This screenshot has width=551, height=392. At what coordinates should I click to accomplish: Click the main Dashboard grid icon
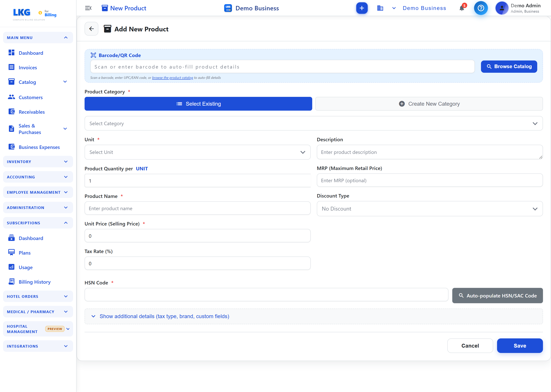click(11, 53)
